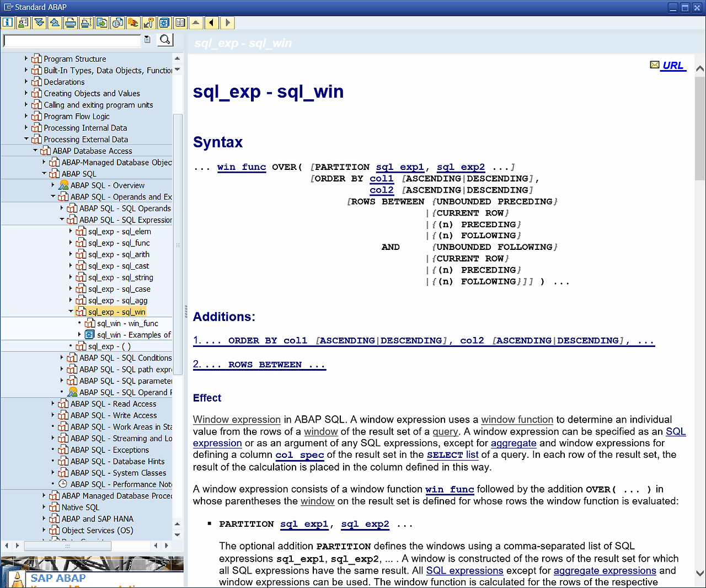Click the mail/URL envelope icon
The image size is (706, 588).
[x=654, y=65]
